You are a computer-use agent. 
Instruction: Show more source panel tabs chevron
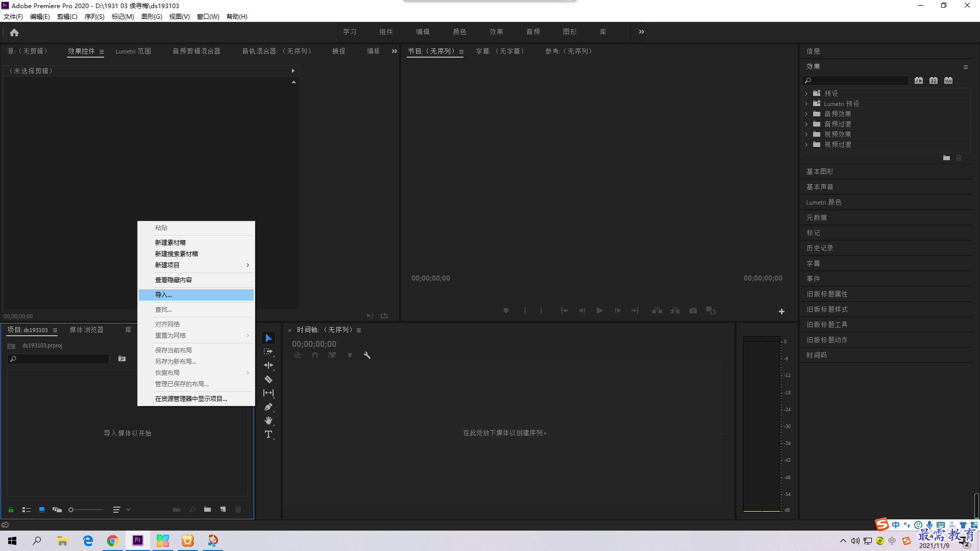pyautogui.click(x=394, y=51)
